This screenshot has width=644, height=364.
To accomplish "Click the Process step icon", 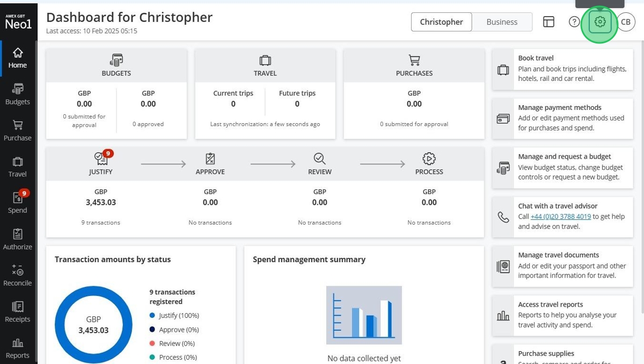I will (x=429, y=158).
